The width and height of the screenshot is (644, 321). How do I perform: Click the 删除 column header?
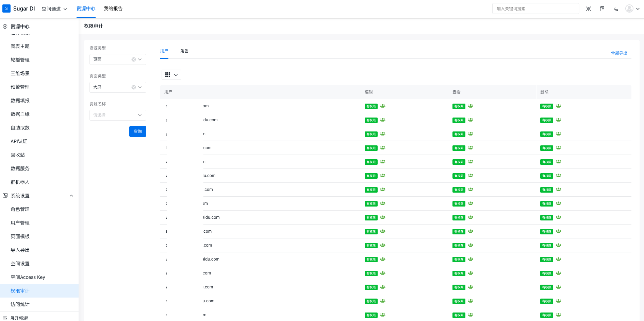[x=544, y=92]
